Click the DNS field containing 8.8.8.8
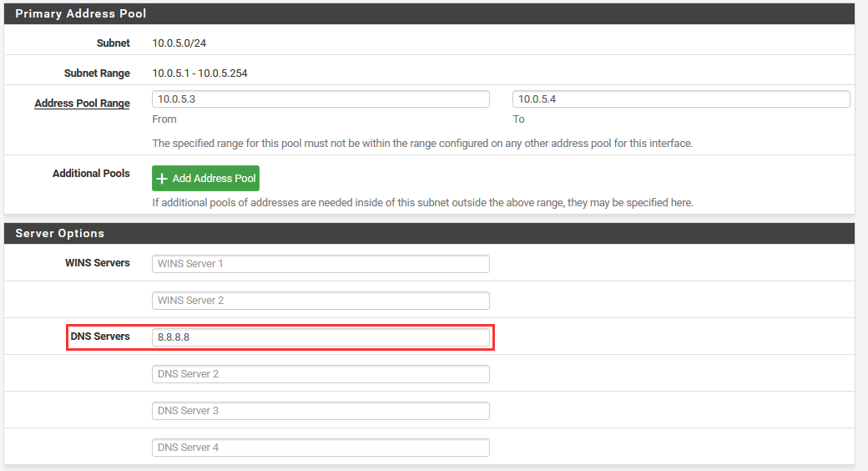The width and height of the screenshot is (868, 471). pyautogui.click(x=320, y=337)
